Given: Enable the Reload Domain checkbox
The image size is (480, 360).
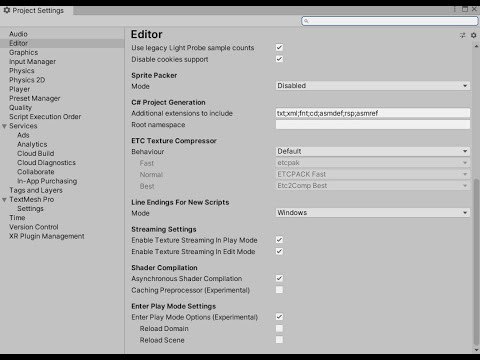Looking at the screenshot, I should [x=279, y=328].
